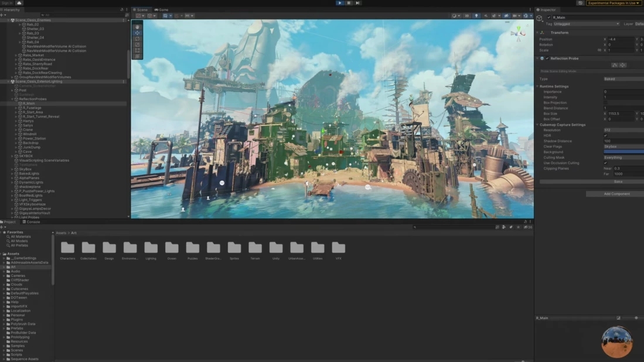Toggle scene audio in the Scene toolbar
The image size is (644, 362).
486,16
